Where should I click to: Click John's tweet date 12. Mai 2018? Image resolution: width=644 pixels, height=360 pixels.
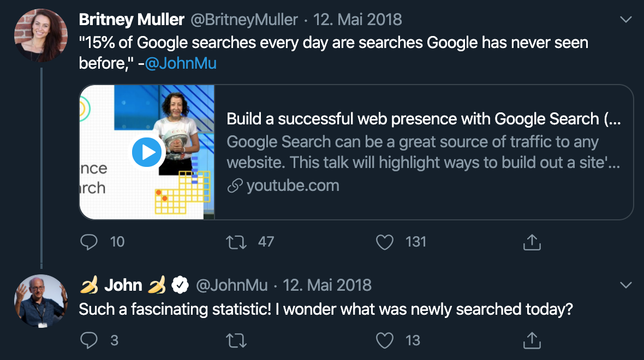coord(327,285)
